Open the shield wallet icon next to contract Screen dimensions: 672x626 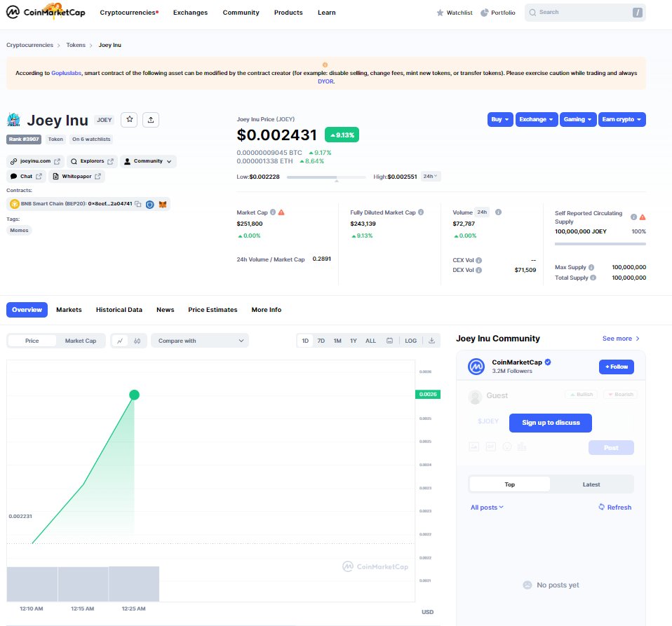click(x=149, y=204)
